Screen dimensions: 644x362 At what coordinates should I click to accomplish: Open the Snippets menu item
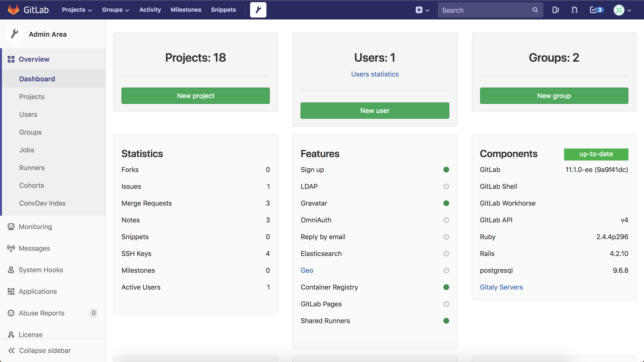[x=223, y=10]
